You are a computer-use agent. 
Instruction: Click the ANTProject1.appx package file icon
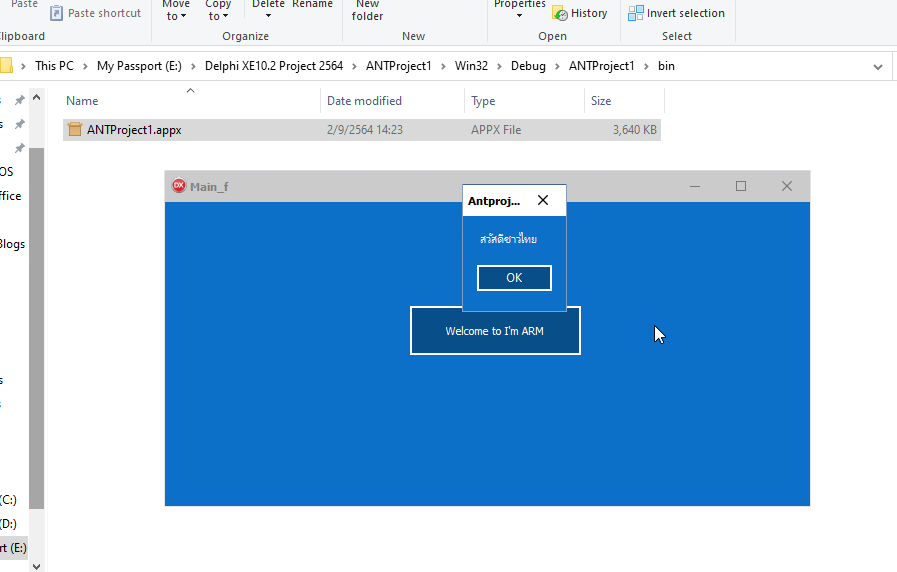click(x=74, y=130)
